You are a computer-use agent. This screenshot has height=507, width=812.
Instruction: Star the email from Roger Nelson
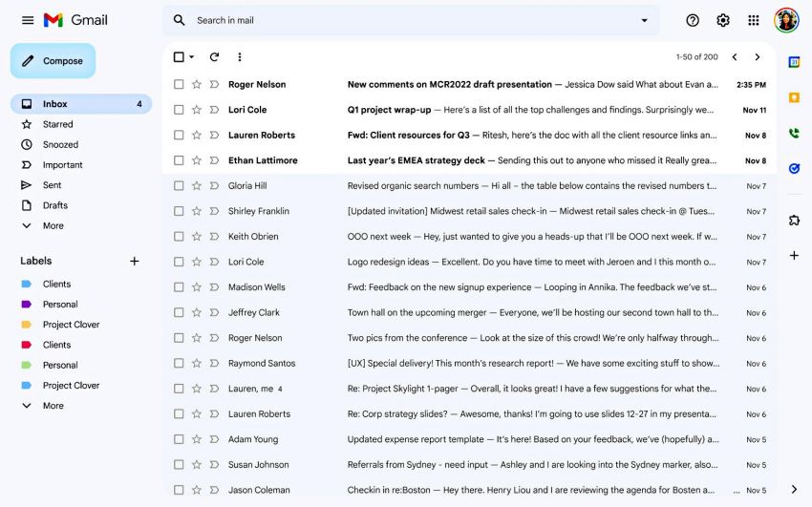pyautogui.click(x=196, y=84)
